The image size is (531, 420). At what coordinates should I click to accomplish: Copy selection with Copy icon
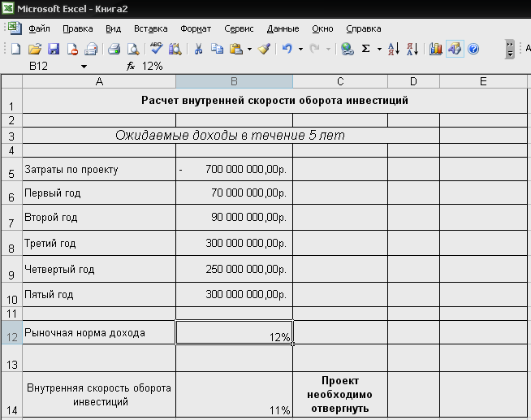(x=217, y=49)
